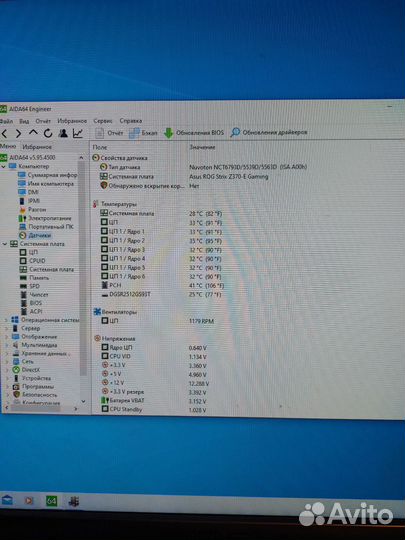
Task: Select the IPMI tree item
Action: [29, 200]
